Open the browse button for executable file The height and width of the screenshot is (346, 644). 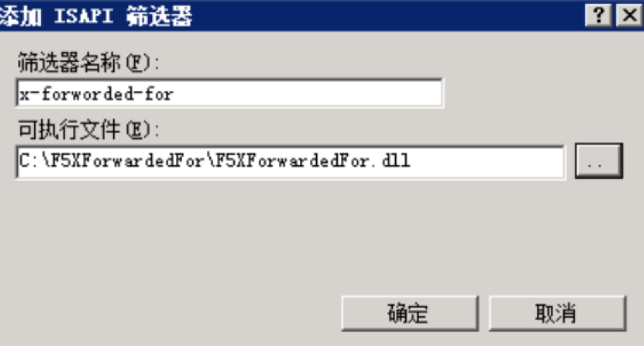(x=599, y=161)
